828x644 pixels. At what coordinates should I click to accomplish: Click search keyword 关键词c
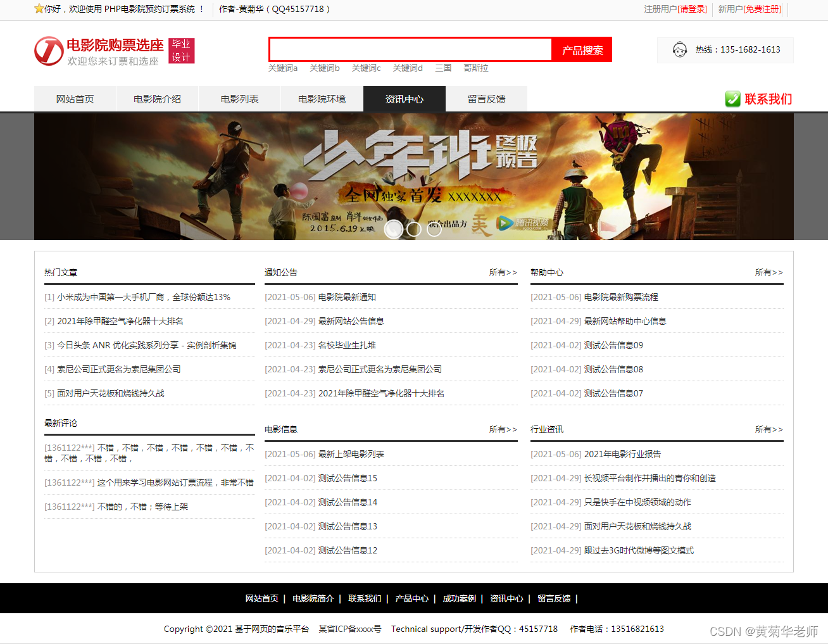tap(367, 68)
